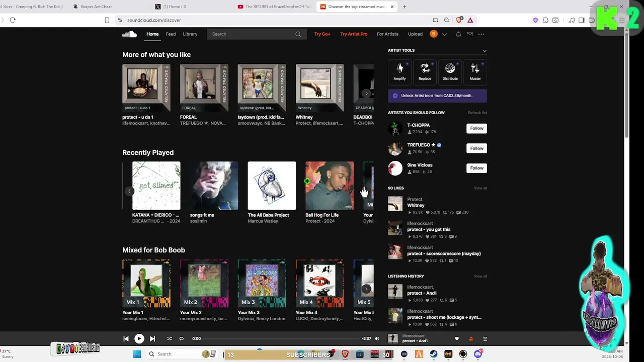The width and height of the screenshot is (644, 362).
Task: Follow T-CHOPPA
Action: [x=476, y=128]
